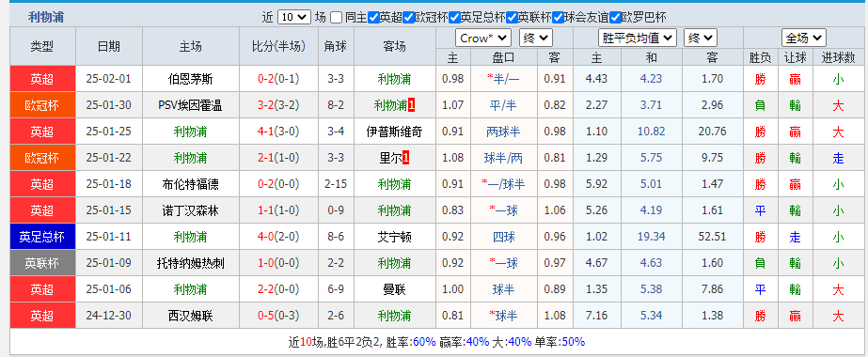868x357 pixels.
Task: Click the 8-2 corner count cell
Action: coord(336,105)
